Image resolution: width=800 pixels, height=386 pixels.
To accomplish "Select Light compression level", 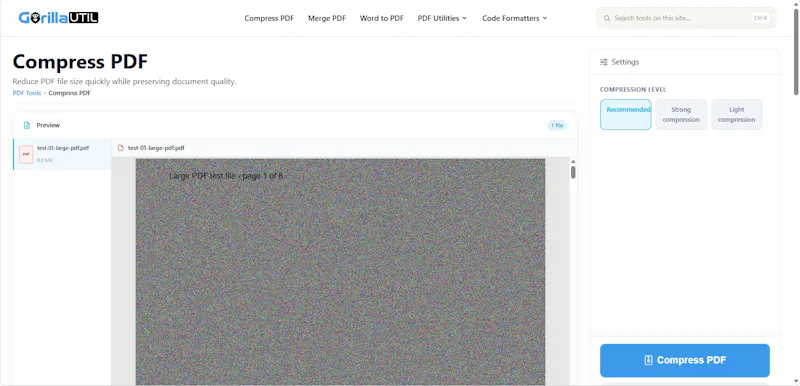I will tap(737, 114).
